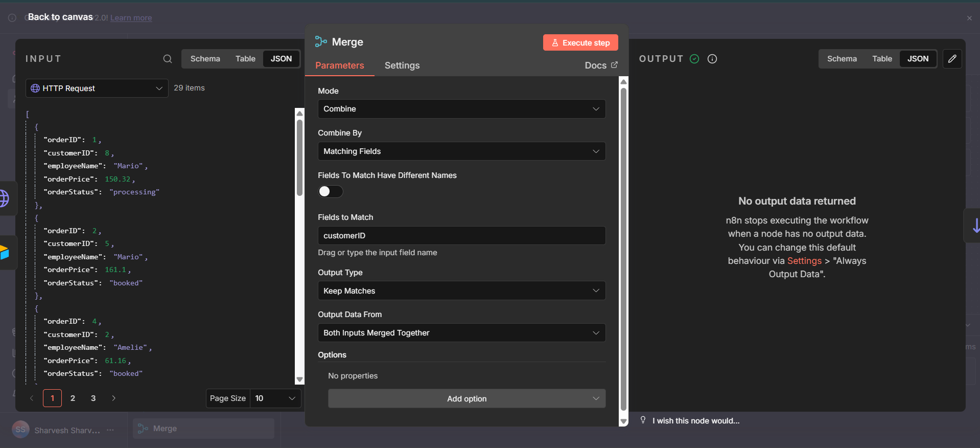Open the Mode dropdown showing Combine

[x=461, y=109]
